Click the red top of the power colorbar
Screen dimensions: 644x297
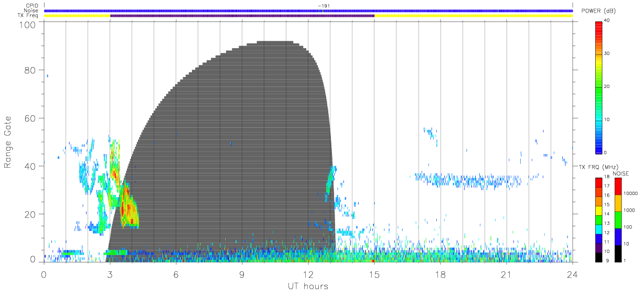[x=598, y=27]
